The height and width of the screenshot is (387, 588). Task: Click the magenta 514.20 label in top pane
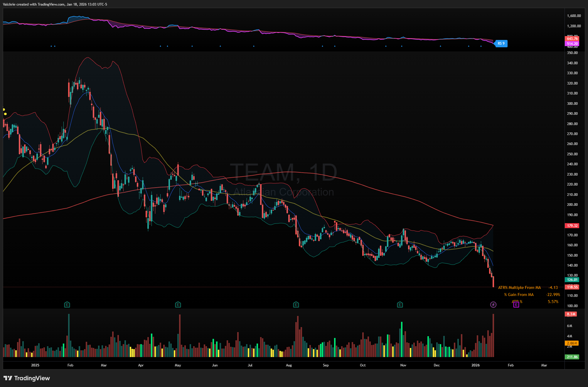point(572,43)
